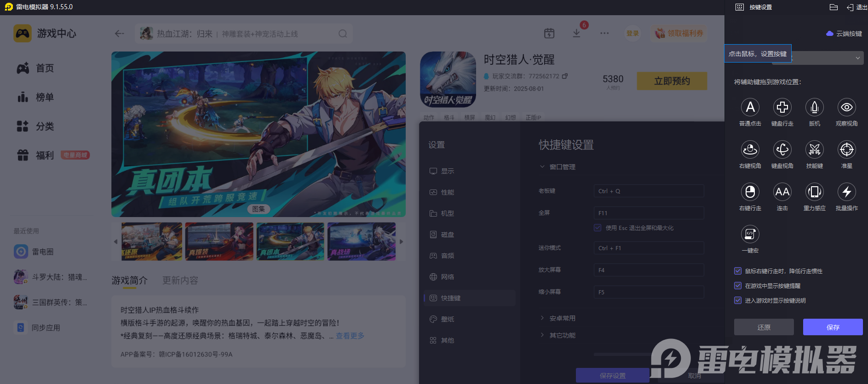Click the 保存 save button
The width and height of the screenshot is (868, 384).
coord(833,327)
